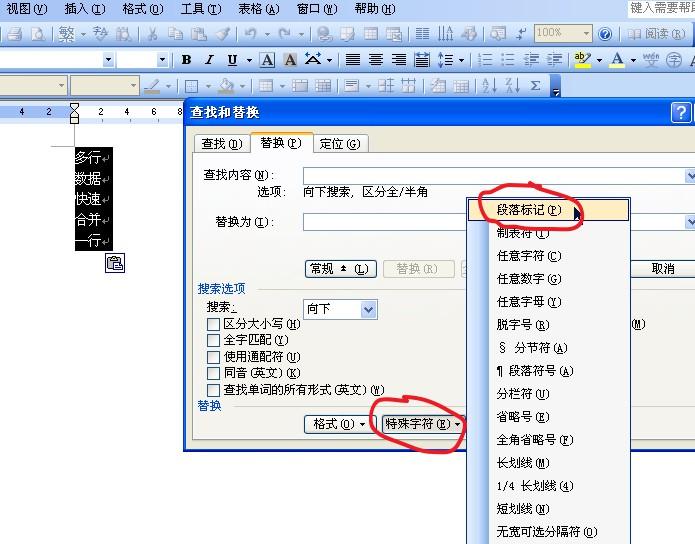Viewport: 695px width, 544px height.
Task: Click the Cut scissors icon
Action: tap(152, 34)
